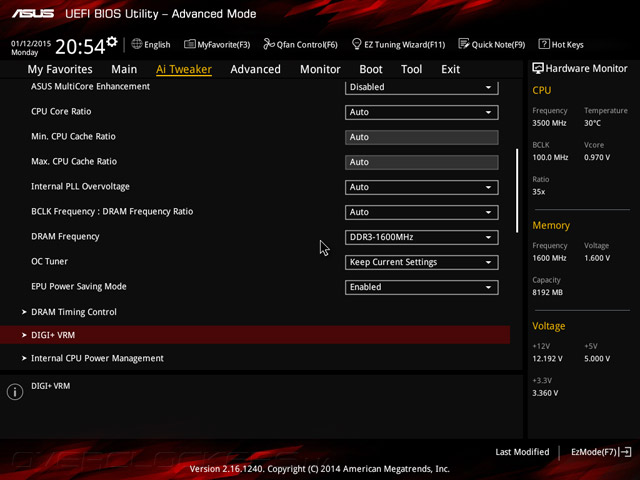
Task: Click the Vcore 0.970 V value
Action: (597, 157)
